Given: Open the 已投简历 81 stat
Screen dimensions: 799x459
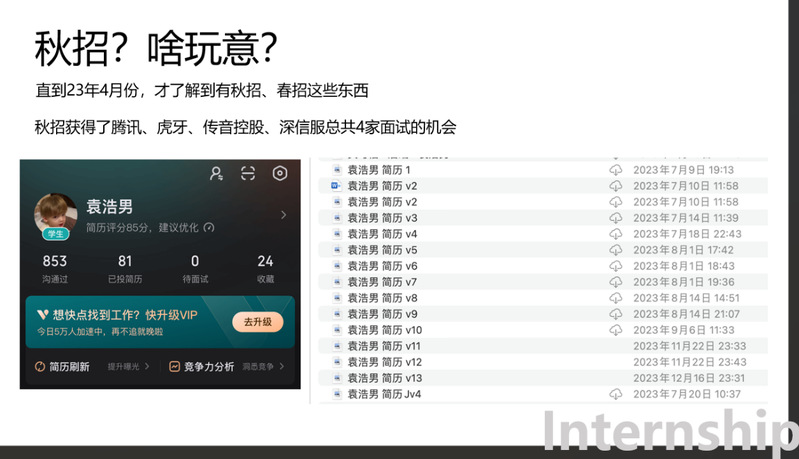Looking at the screenshot, I should tap(125, 268).
